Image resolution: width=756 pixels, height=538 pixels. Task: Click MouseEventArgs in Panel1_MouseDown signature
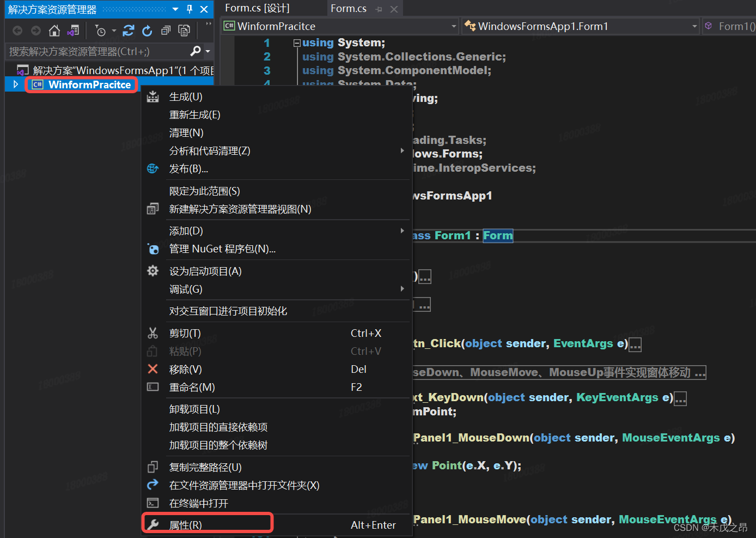click(671, 438)
